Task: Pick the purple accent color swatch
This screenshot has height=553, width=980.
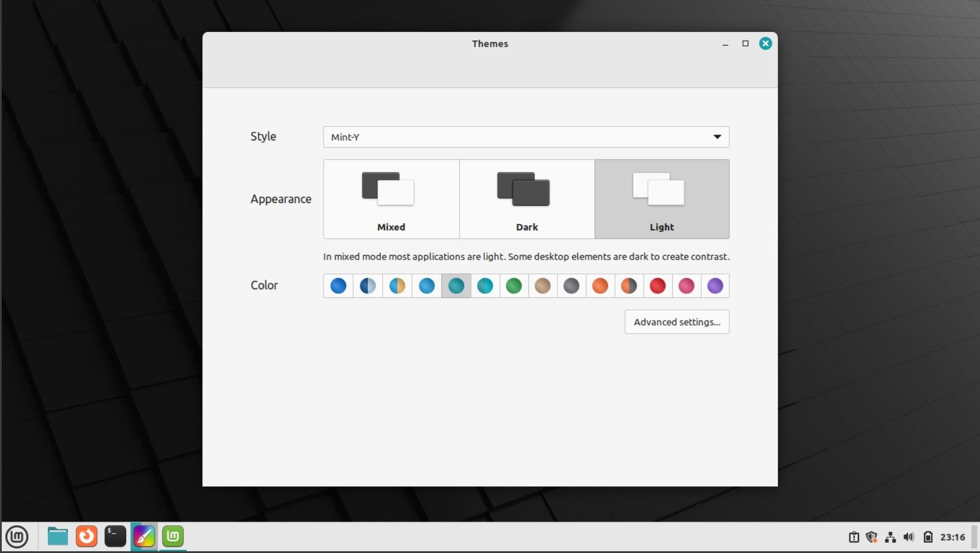Action: (715, 286)
